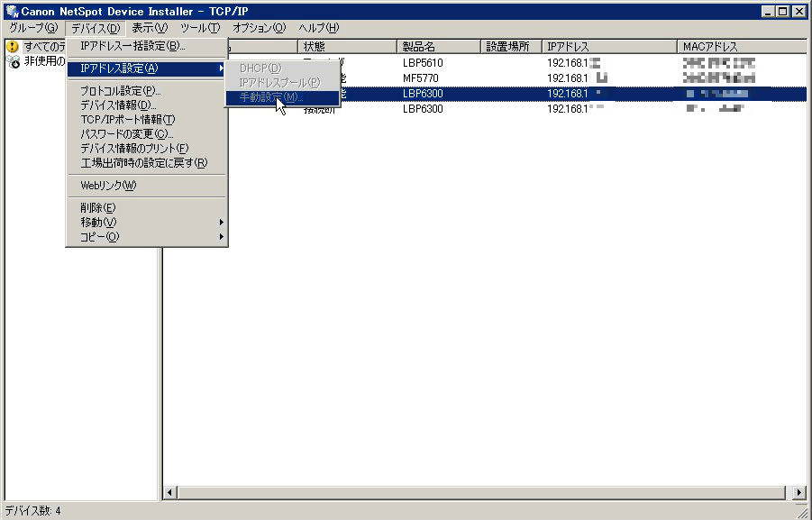Sort by the 設置場所 column header

(x=512, y=47)
